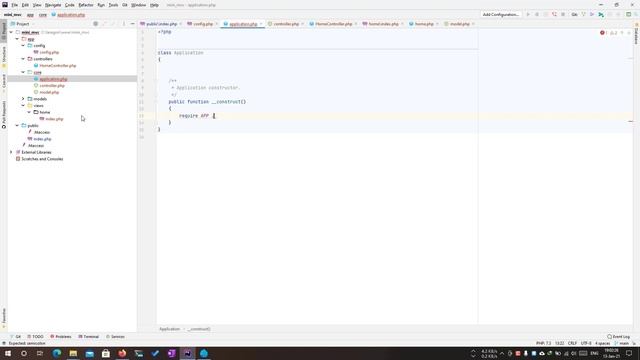Open the Git tool window tab
640x360 pixels.
click(x=16, y=337)
